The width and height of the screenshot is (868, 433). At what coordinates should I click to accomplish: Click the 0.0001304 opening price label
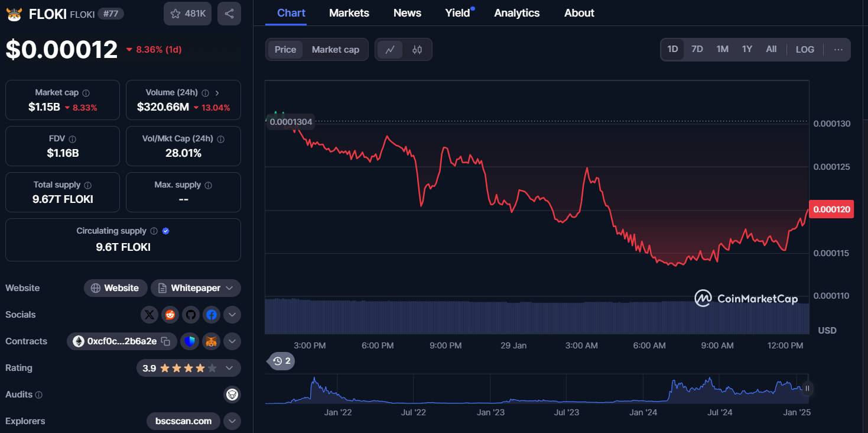tap(291, 122)
